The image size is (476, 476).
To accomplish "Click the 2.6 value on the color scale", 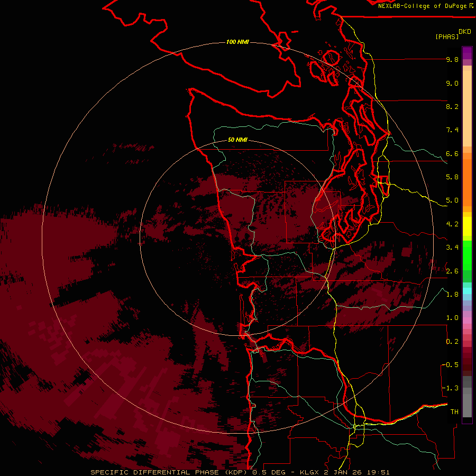I will [x=452, y=271].
